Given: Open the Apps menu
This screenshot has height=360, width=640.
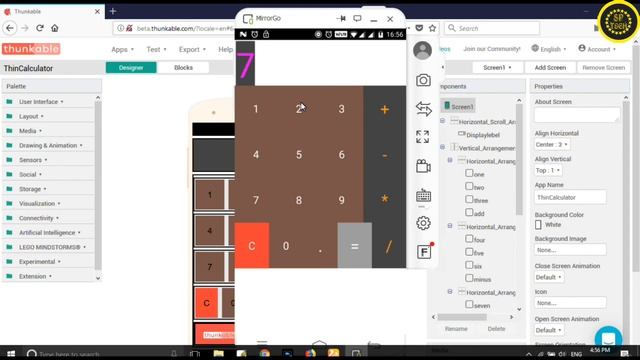Looking at the screenshot, I should tap(122, 49).
